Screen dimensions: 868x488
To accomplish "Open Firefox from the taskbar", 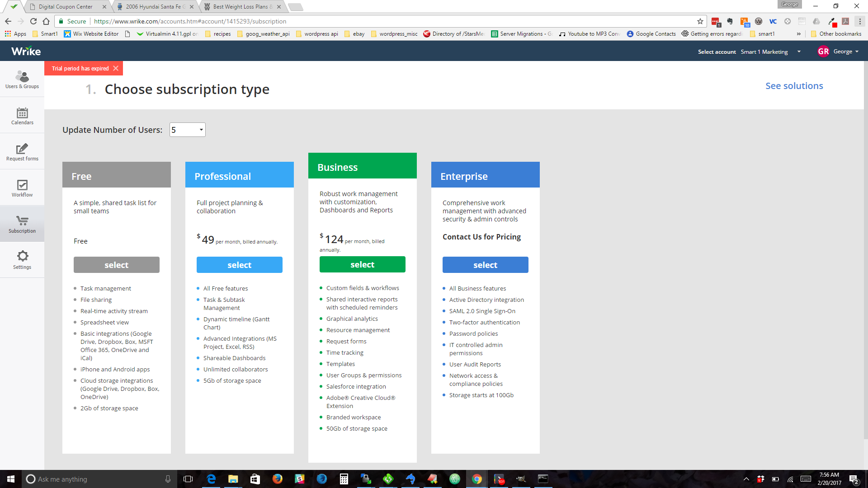I will [277, 479].
